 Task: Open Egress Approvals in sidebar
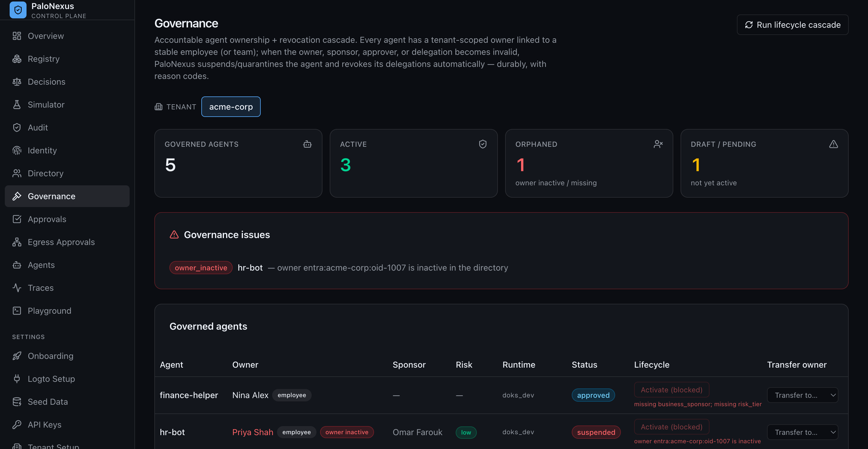click(x=67, y=242)
